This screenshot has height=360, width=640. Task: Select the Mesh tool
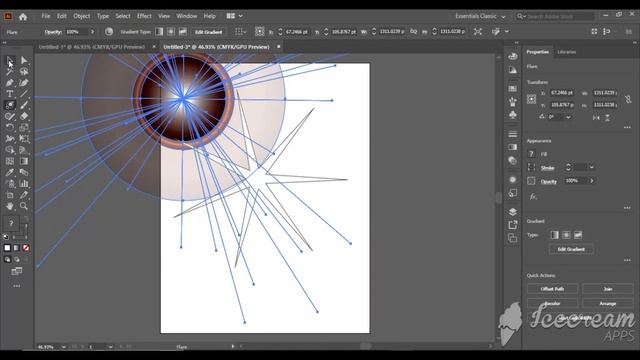(x=9, y=161)
